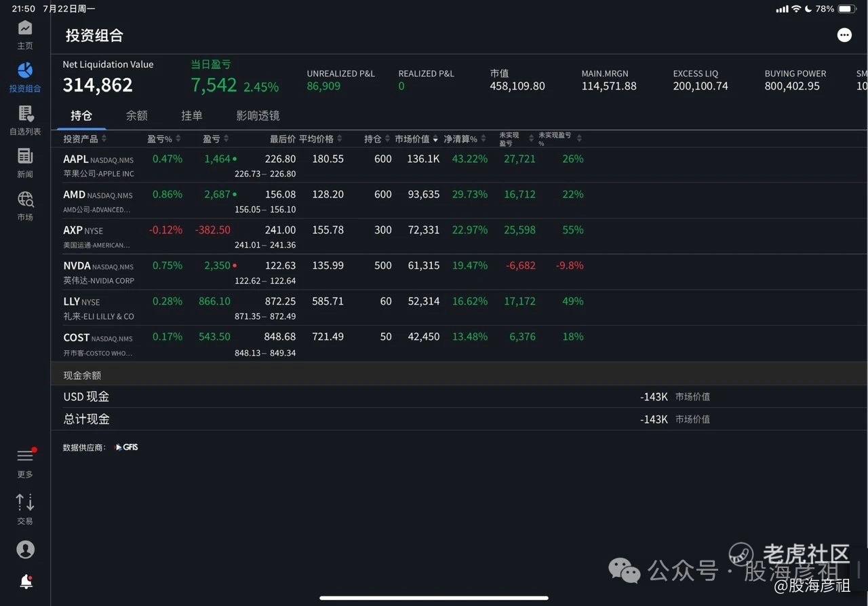Open the 自选列表 watchlist icon
This screenshot has width=868, height=606.
tap(25, 113)
